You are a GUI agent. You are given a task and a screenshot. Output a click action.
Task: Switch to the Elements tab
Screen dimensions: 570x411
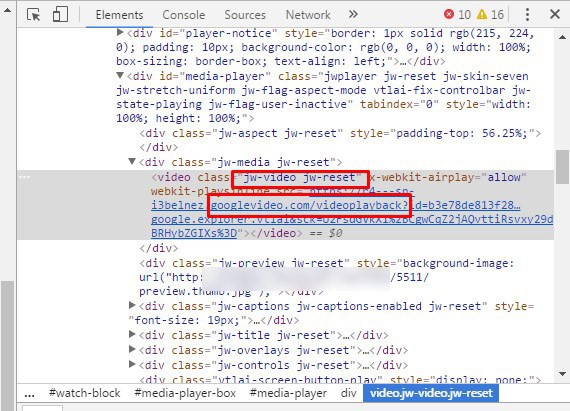[119, 15]
